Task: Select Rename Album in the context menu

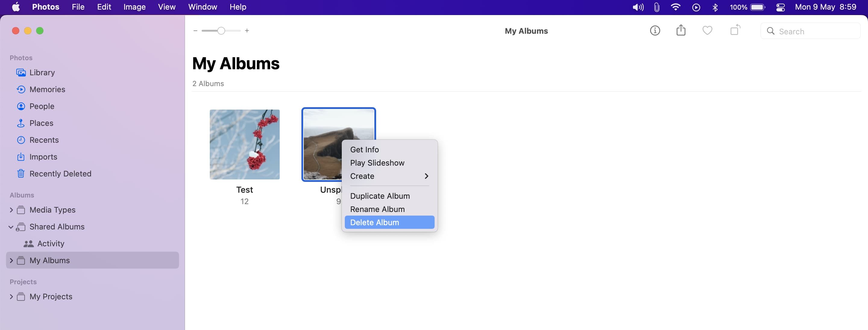Action: click(x=377, y=209)
